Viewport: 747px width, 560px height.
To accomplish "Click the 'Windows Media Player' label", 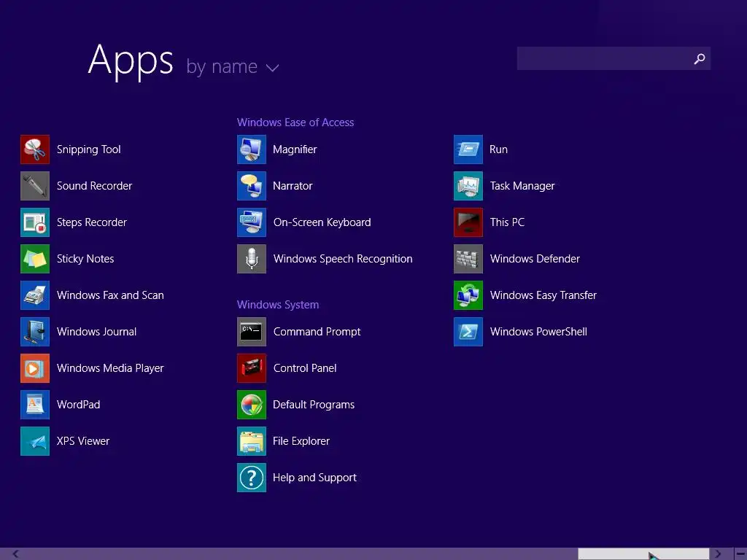I will [x=110, y=368].
